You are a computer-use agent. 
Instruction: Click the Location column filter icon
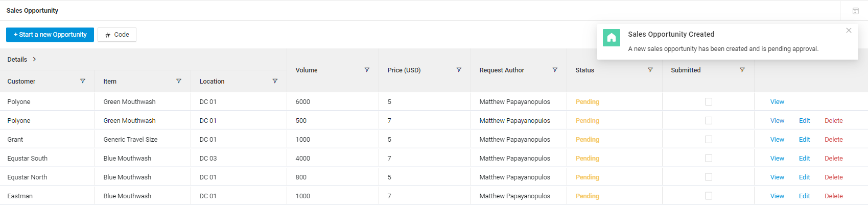point(275,81)
